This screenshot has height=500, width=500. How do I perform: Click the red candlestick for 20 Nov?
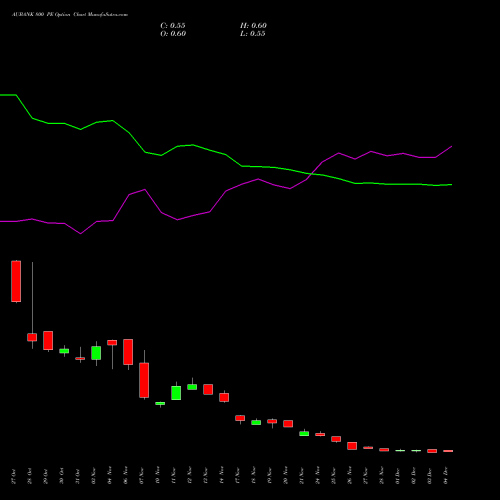coord(288,424)
